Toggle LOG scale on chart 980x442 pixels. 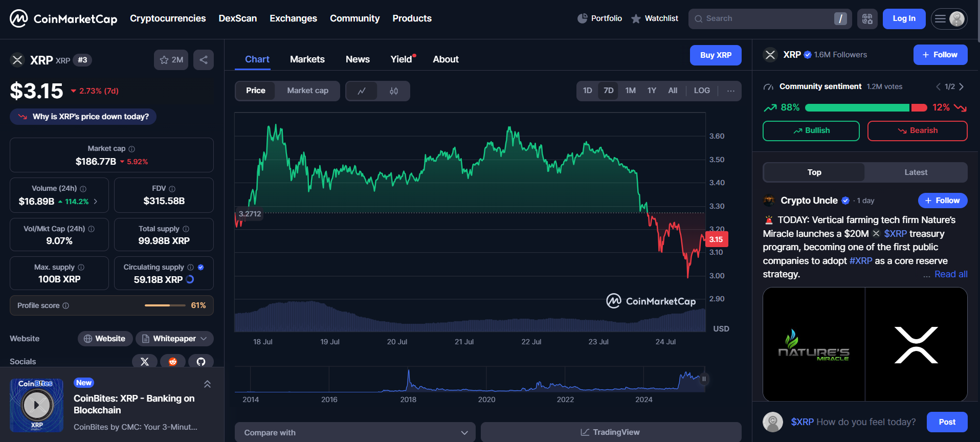pos(702,91)
